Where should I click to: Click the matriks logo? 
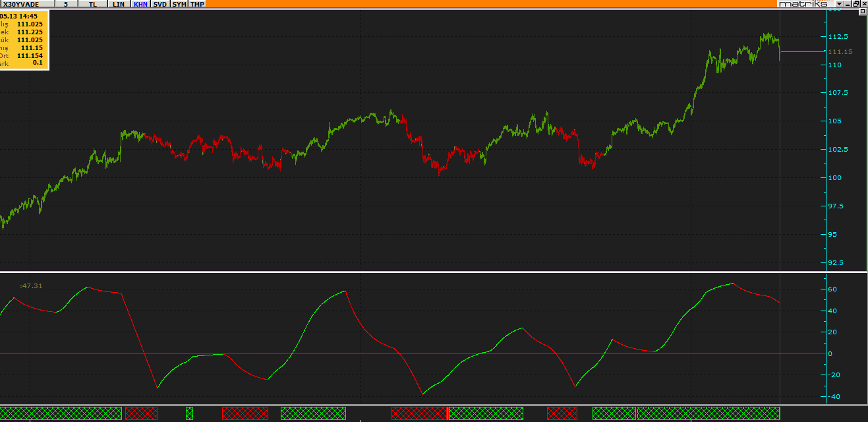pyautogui.click(x=803, y=4)
